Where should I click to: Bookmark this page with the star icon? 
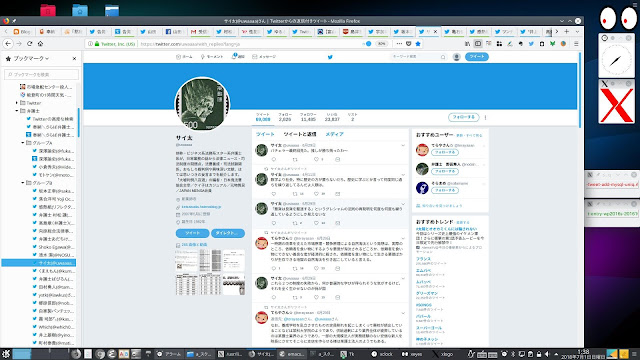[418, 44]
